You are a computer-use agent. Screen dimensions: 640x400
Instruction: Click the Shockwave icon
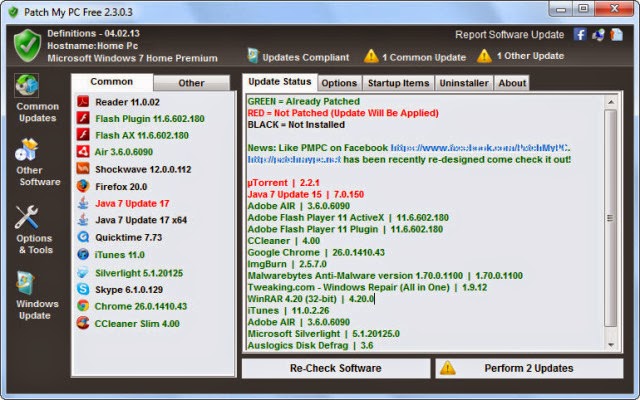(x=83, y=169)
